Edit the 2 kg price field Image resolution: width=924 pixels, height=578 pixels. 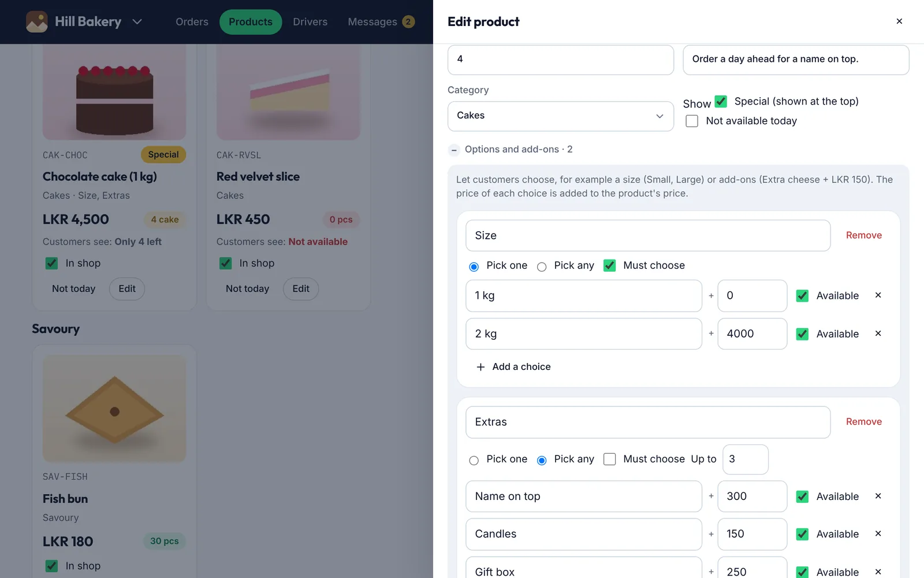pos(752,334)
